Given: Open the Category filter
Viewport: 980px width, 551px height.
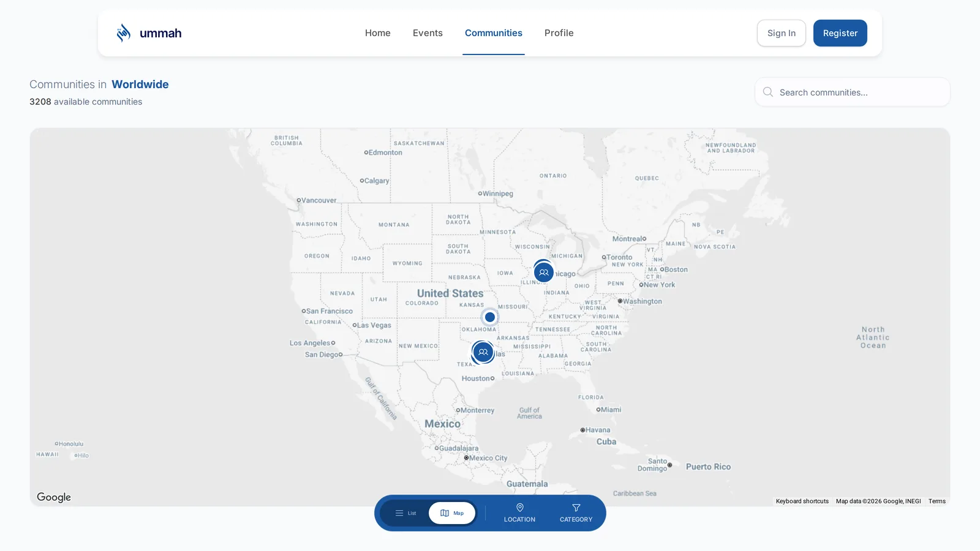Looking at the screenshot, I should click(576, 513).
